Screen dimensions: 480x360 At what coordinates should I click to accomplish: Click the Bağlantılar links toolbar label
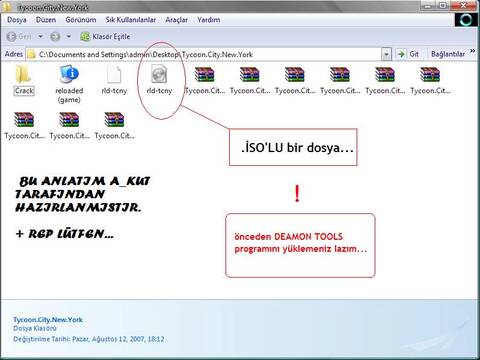point(448,54)
